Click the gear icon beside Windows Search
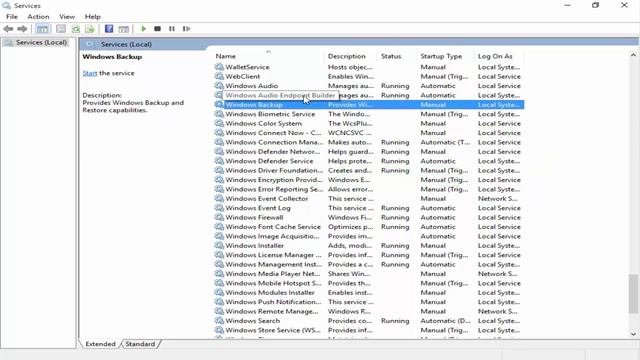 click(219, 320)
